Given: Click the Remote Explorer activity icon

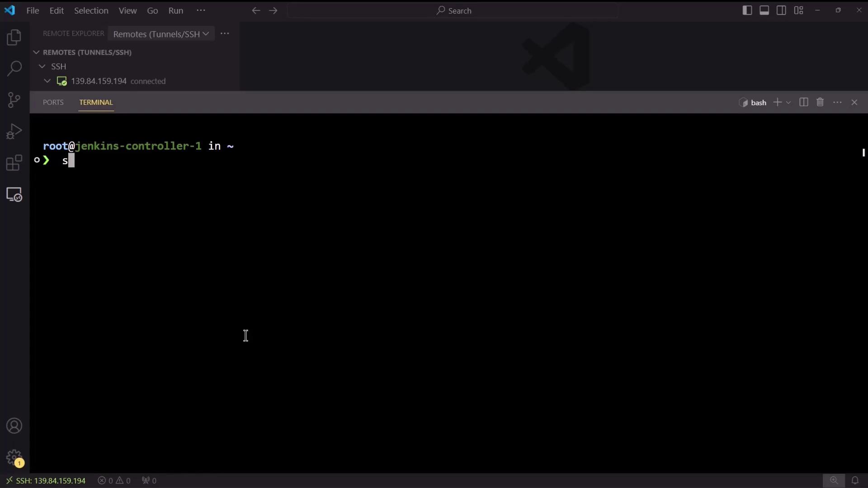Looking at the screenshot, I should [14, 195].
